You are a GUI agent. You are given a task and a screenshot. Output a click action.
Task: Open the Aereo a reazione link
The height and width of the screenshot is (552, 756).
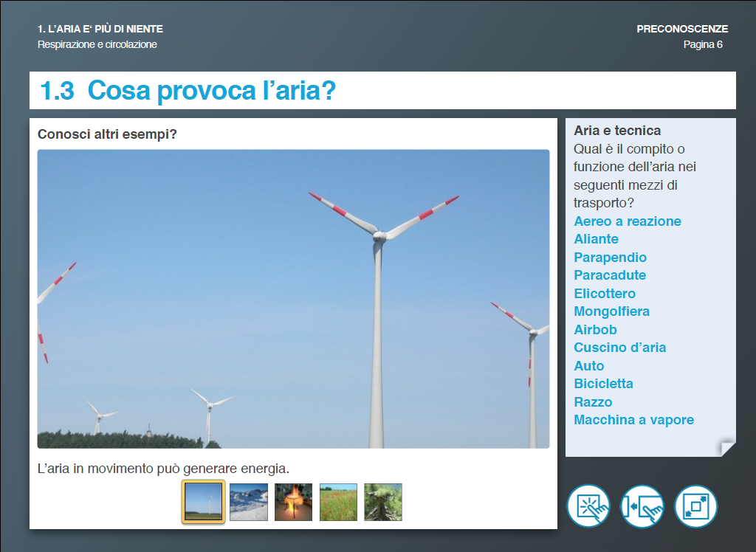point(627,221)
